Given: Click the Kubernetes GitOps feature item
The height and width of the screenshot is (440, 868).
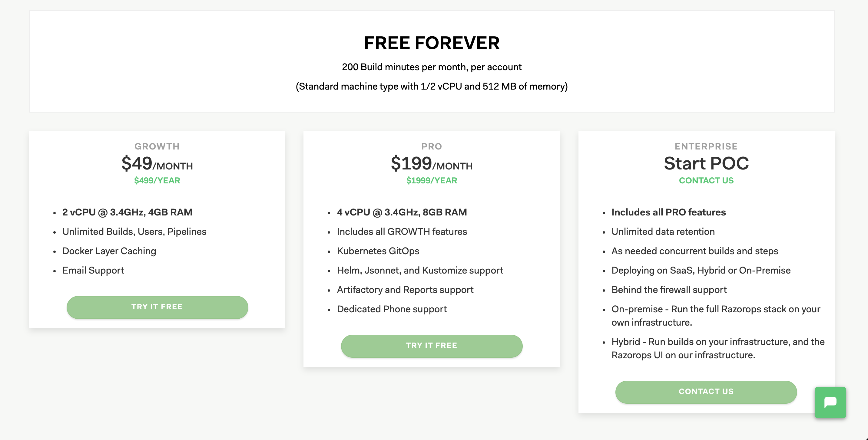Looking at the screenshot, I should pyautogui.click(x=378, y=251).
